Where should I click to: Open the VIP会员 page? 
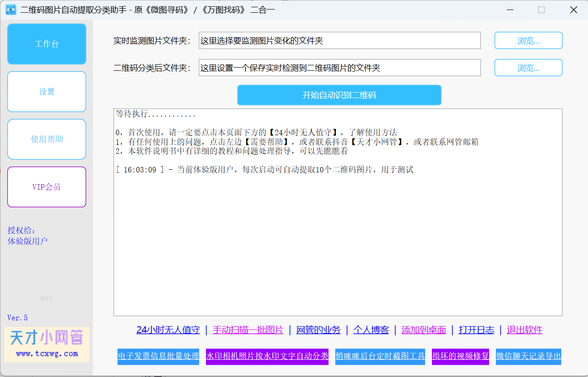46,186
